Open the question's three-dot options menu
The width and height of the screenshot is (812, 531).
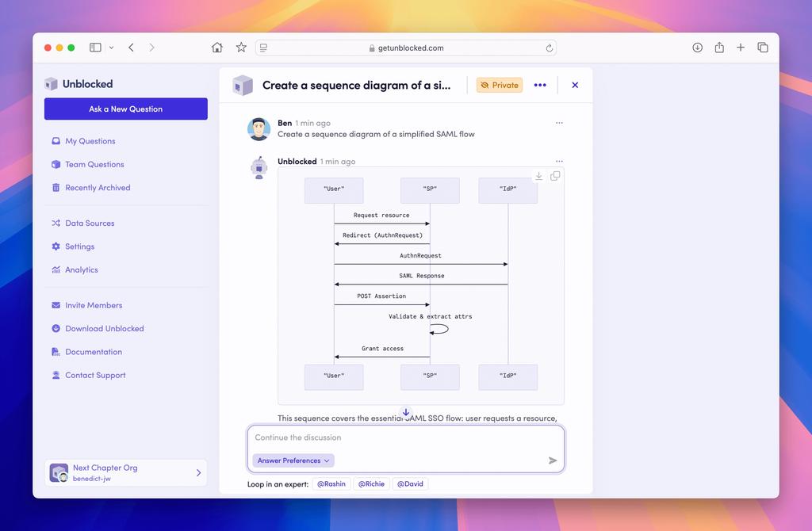click(x=540, y=85)
